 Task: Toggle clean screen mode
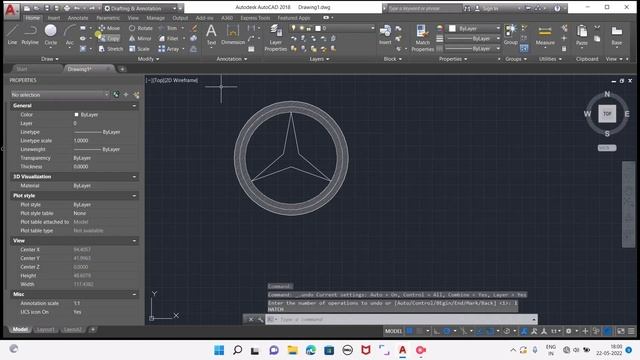[x=620, y=331]
